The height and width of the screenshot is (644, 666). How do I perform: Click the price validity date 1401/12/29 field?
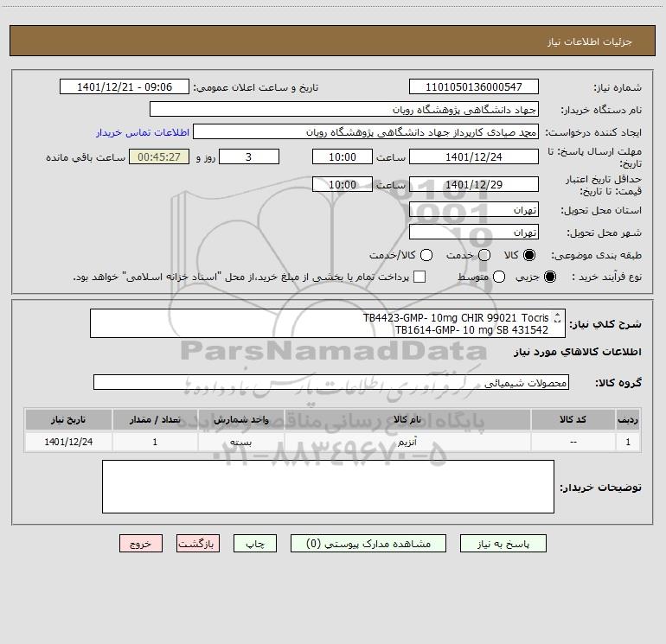pos(474,184)
